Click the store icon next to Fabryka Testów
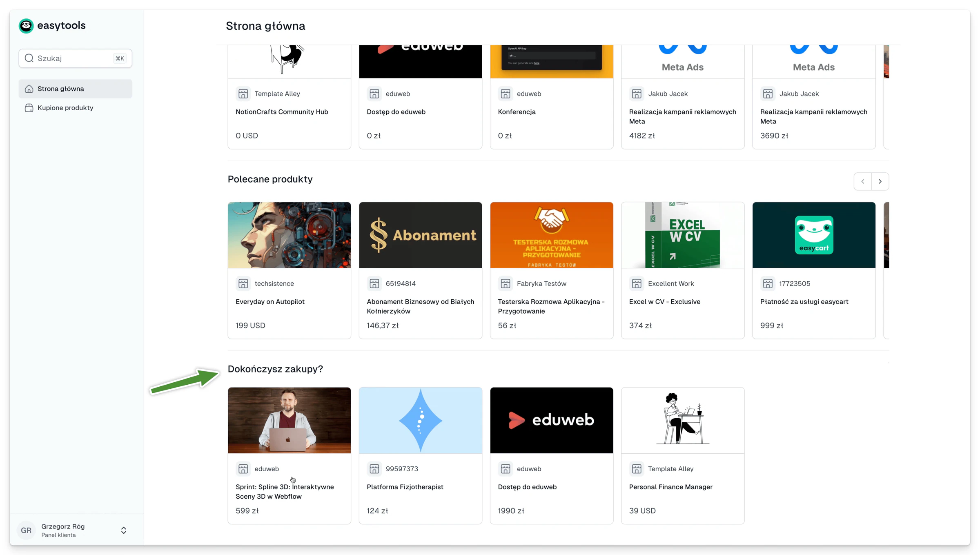 [506, 283]
